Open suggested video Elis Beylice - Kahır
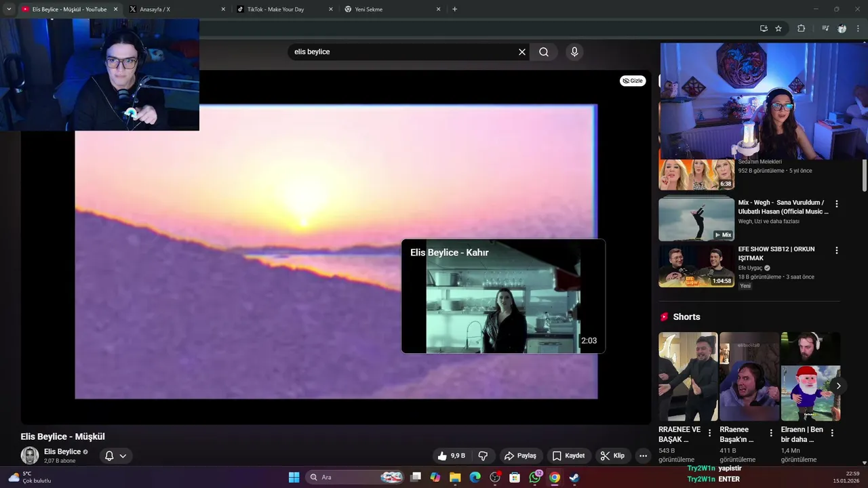Viewport: 868px width, 488px height. click(x=503, y=296)
